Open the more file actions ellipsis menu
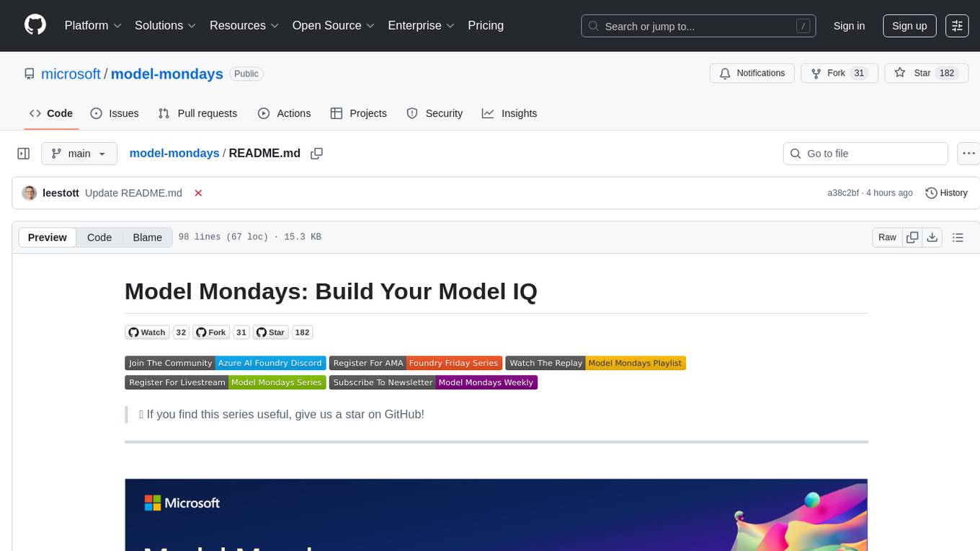This screenshot has width=980, height=551. pyautogui.click(x=968, y=154)
